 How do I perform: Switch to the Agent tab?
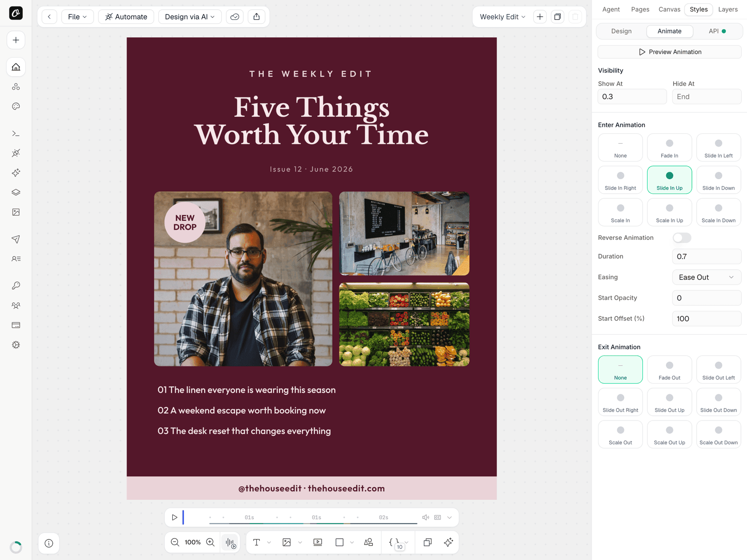(611, 9)
